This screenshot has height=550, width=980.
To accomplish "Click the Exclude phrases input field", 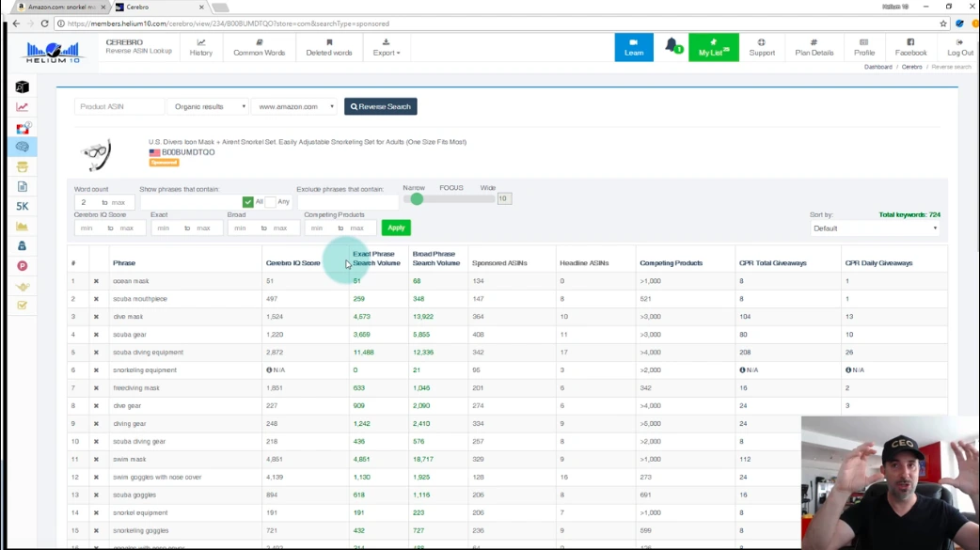I will [347, 202].
